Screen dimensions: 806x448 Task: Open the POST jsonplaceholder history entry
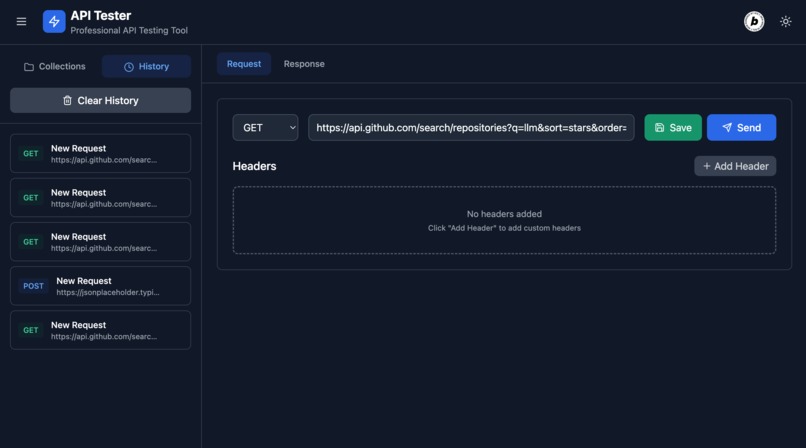100,286
